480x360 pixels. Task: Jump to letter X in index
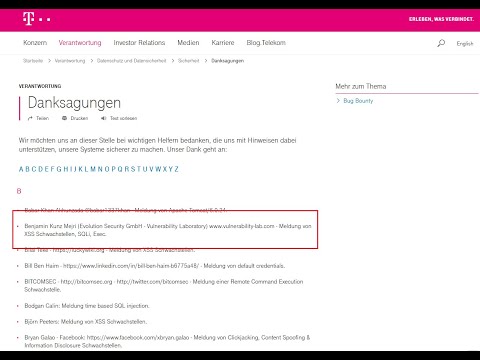point(165,169)
